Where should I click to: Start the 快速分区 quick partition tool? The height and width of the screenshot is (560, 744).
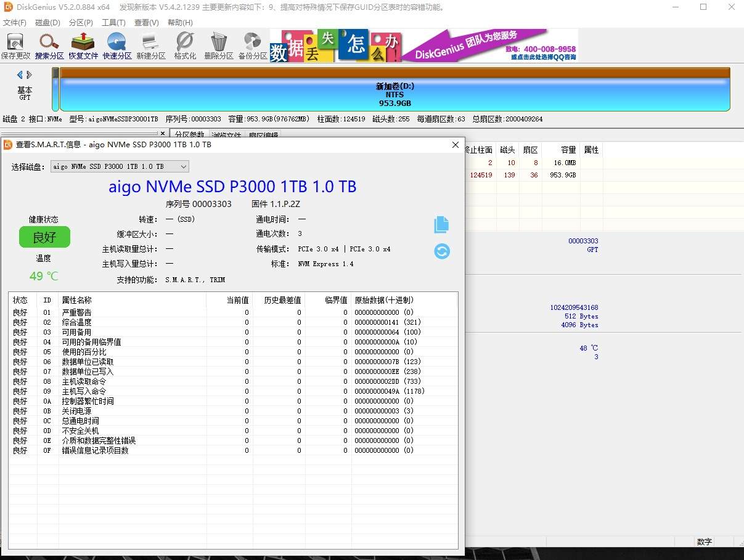point(117,46)
